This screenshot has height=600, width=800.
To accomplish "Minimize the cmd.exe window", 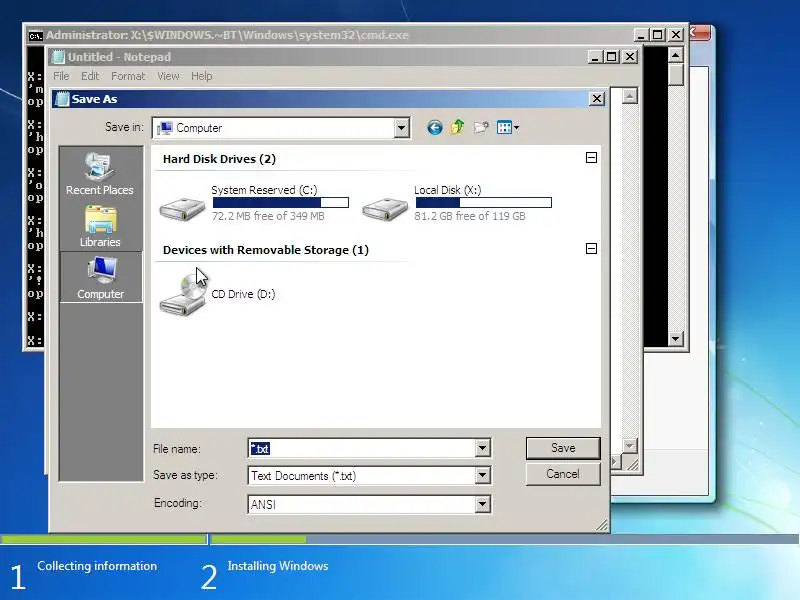I will (641, 35).
